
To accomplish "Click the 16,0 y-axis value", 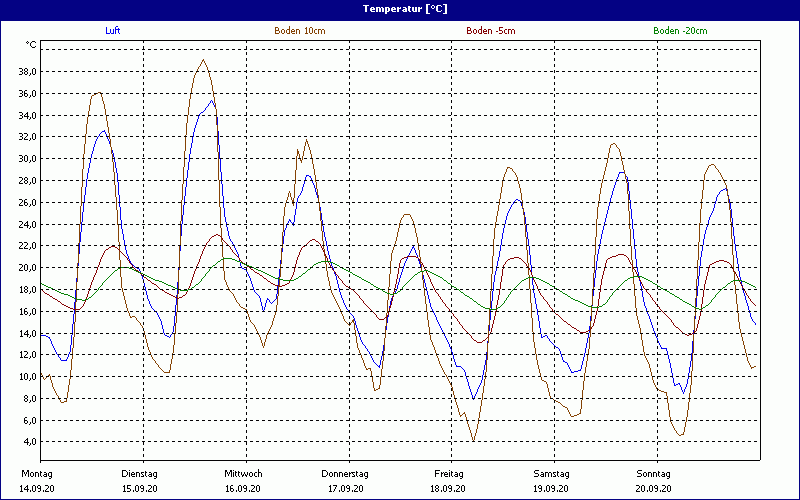I will coord(27,312).
